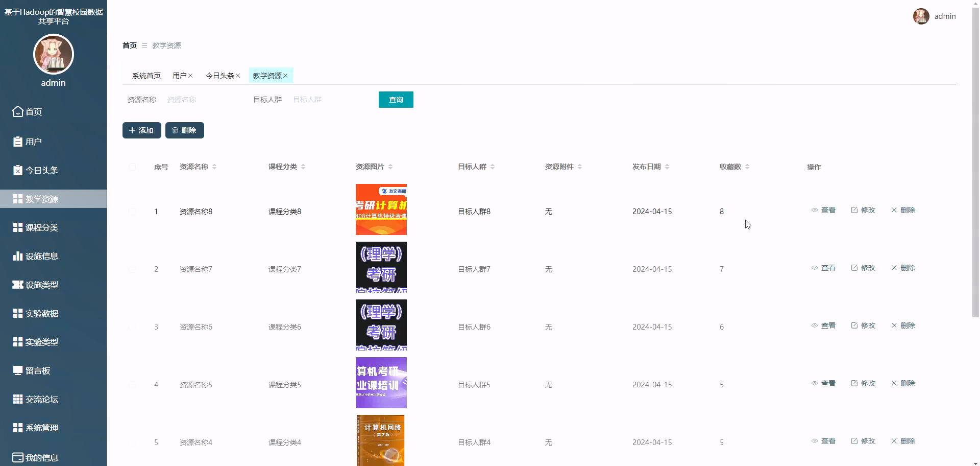Delete 资源名称4 row via 删除
Image resolution: width=980 pixels, height=466 pixels.
coord(903,441)
